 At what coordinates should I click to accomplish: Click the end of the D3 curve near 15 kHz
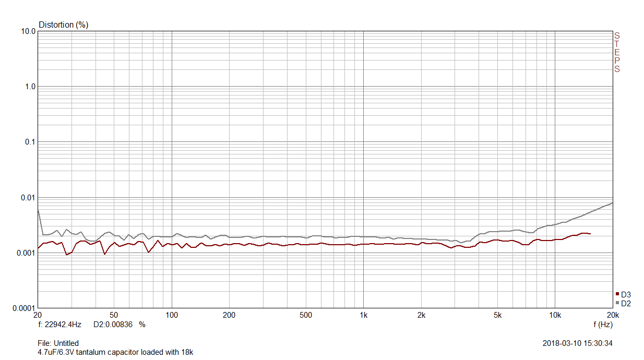coord(590,234)
